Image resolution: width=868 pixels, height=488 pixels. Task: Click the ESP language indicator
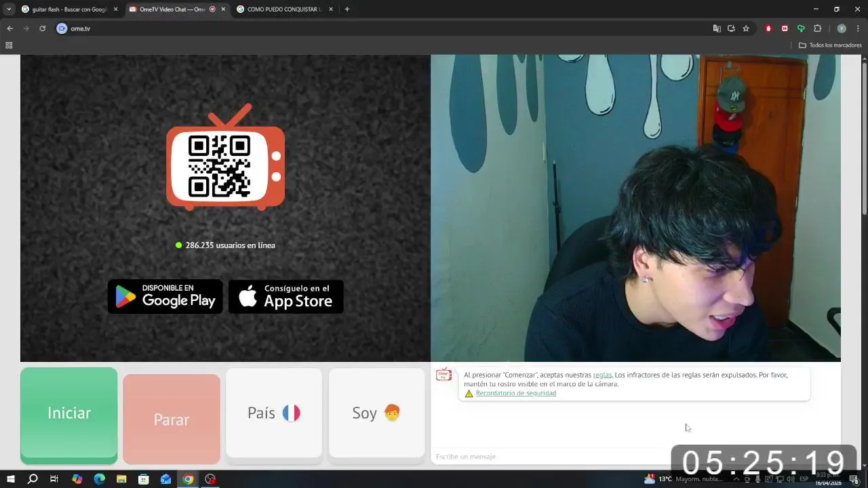tap(804, 479)
